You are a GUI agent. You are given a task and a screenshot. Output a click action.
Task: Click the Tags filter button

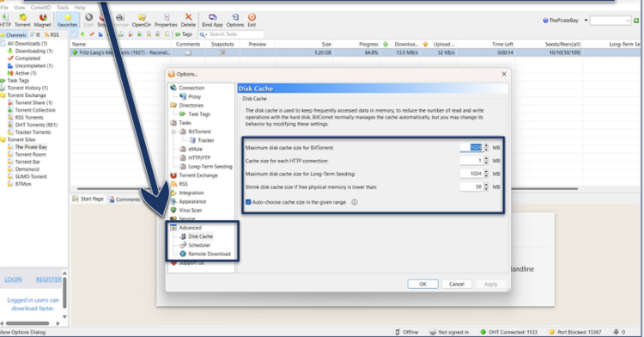coord(184,34)
